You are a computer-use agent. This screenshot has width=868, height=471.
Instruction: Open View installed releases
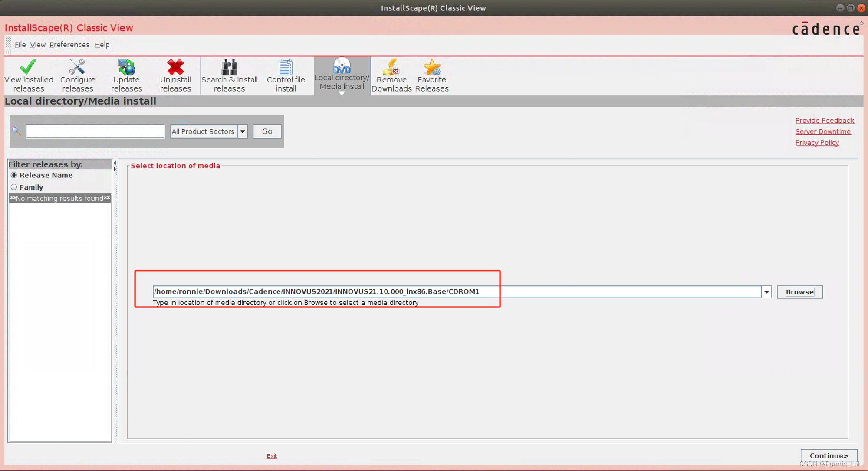pyautogui.click(x=29, y=75)
